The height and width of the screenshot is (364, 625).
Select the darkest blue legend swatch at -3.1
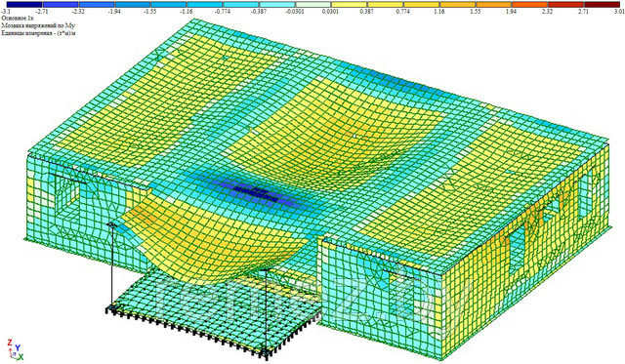23,4
